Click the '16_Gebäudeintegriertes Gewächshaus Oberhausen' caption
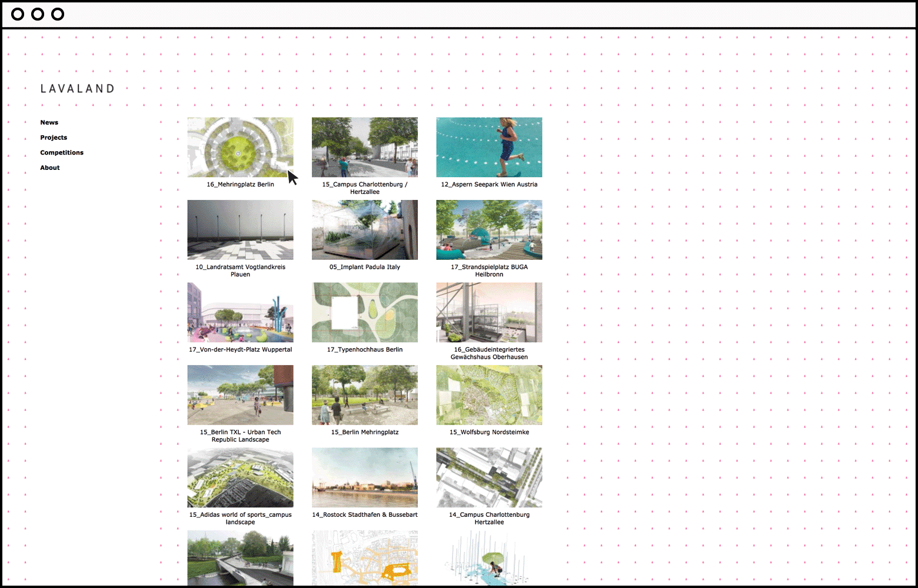The width and height of the screenshot is (918, 588). (x=489, y=353)
